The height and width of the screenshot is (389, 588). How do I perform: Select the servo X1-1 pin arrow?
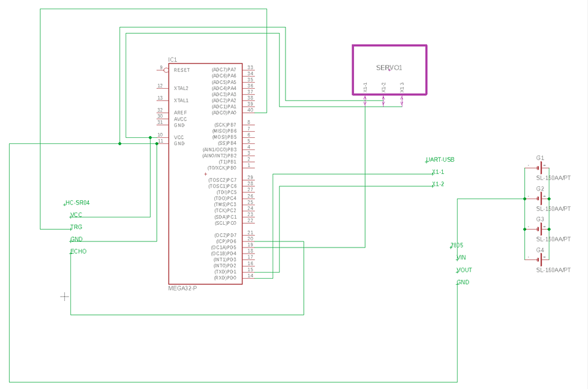(x=365, y=100)
